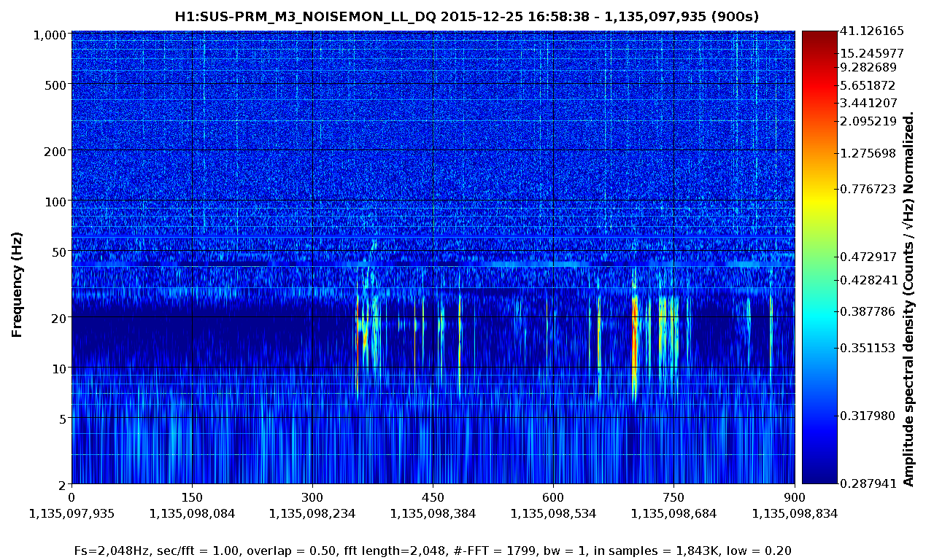Click the colorbar value 0.472917
Viewport: 934px width, 560px height.
pos(868,257)
